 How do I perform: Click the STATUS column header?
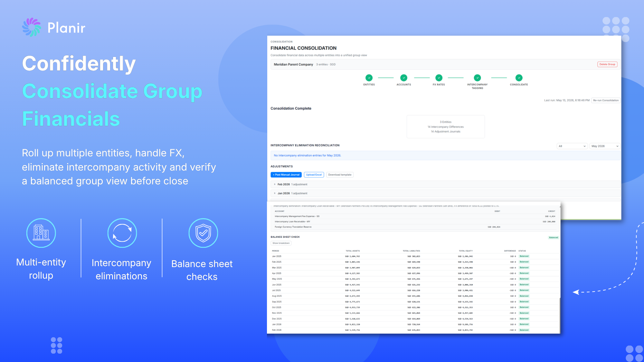click(522, 251)
